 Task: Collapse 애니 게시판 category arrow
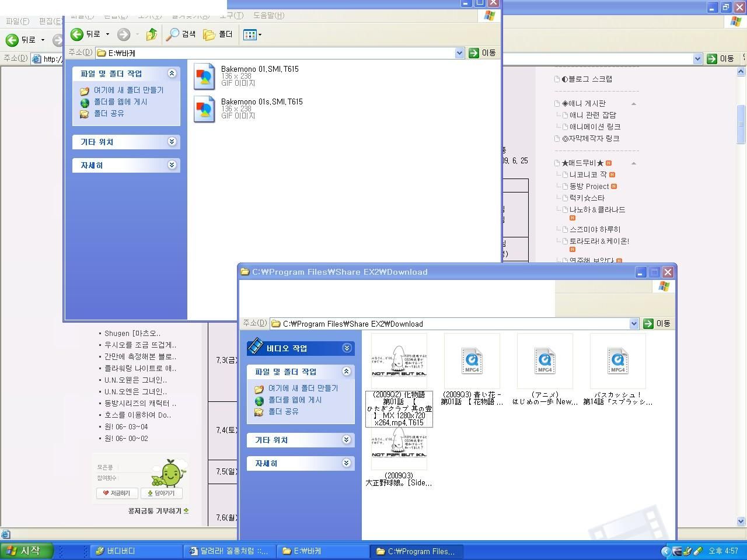click(x=634, y=104)
